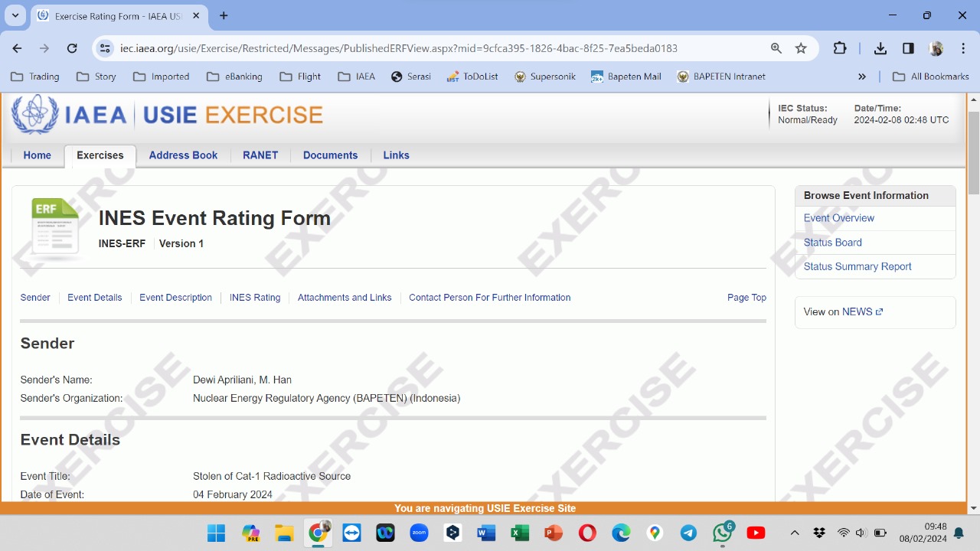Screen dimensions: 980x551
Task: Show hidden system tray icons
Action: pyautogui.click(x=795, y=533)
